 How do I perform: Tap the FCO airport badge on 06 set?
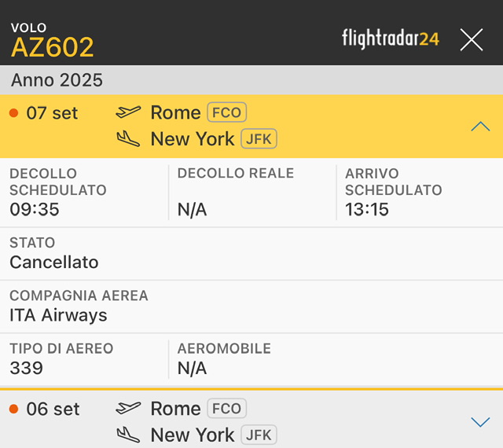tap(226, 409)
